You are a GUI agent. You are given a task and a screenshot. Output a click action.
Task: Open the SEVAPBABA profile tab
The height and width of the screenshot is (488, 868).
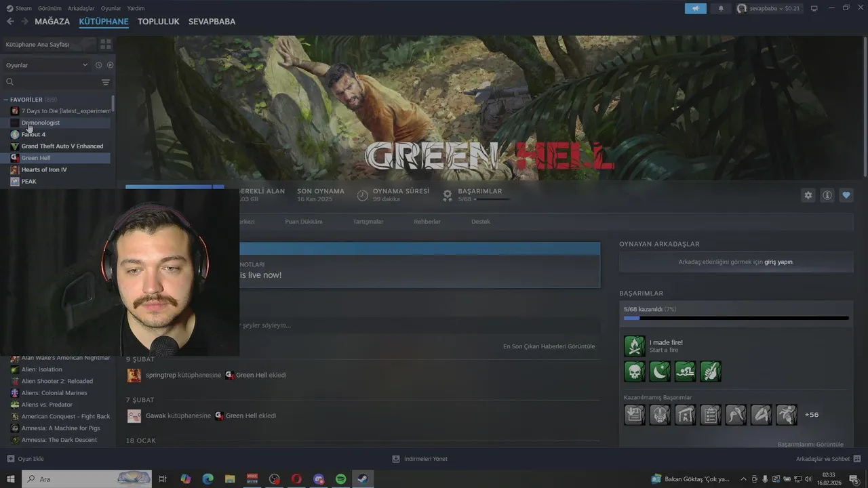pyautogui.click(x=212, y=22)
